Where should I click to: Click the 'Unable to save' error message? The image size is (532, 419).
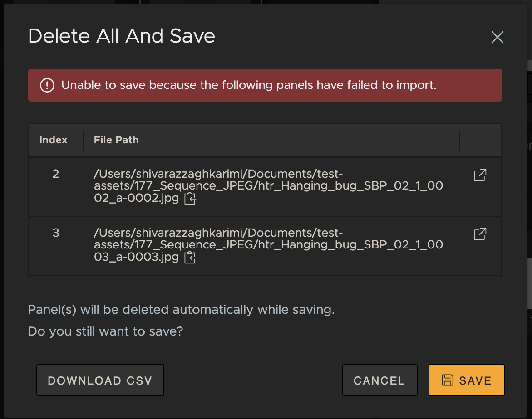(x=249, y=85)
